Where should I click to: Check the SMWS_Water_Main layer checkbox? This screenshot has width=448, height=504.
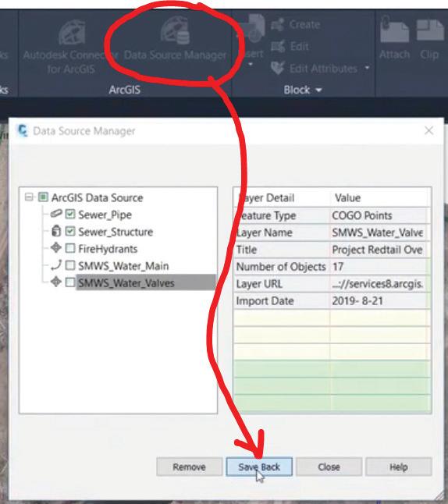click(70, 265)
